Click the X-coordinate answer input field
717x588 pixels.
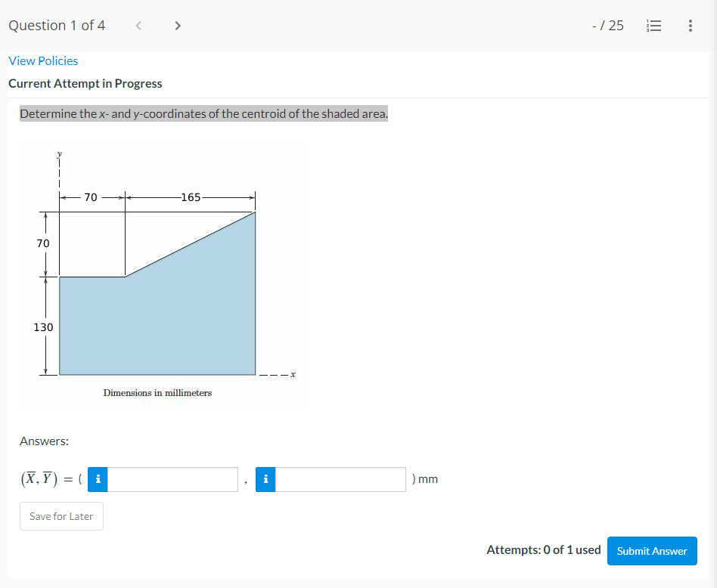172,479
